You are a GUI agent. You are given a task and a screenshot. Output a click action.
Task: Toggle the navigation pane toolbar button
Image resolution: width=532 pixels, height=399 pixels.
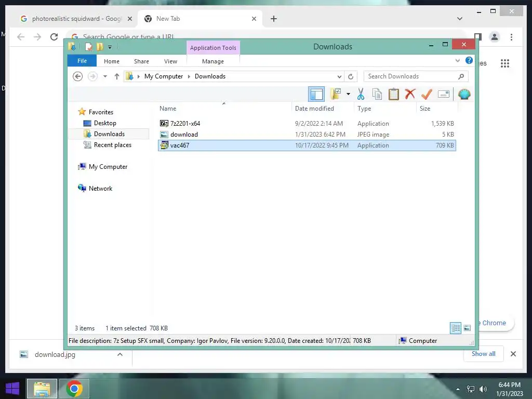316,94
